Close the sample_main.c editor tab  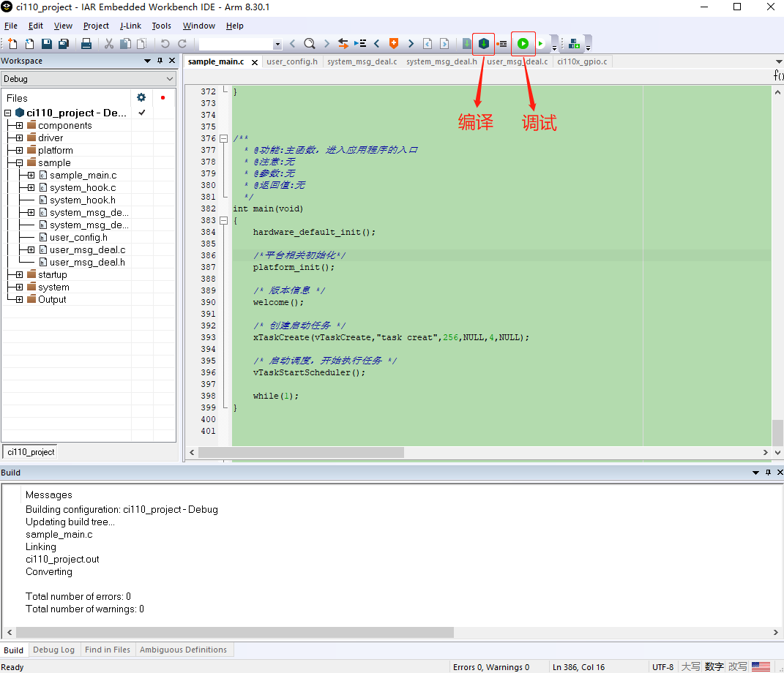[x=255, y=62]
